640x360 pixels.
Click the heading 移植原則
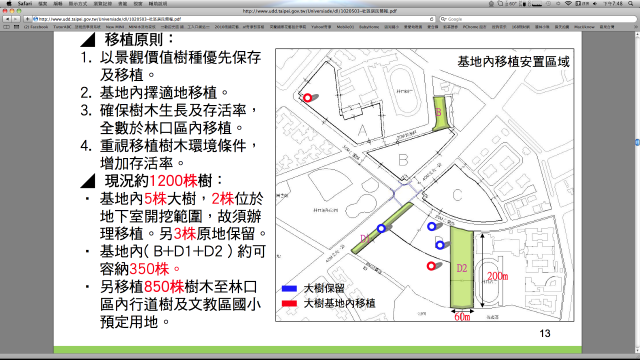[139, 39]
